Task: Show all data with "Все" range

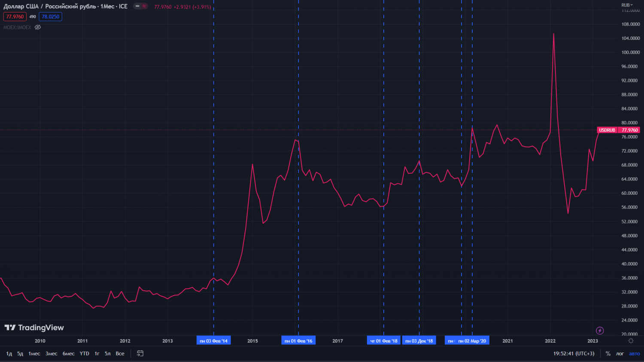Action: coord(120,353)
